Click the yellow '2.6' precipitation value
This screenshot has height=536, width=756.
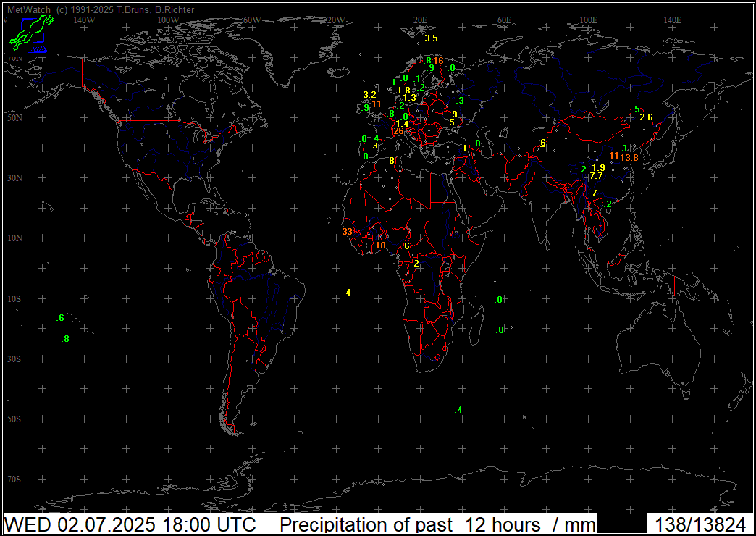tap(646, 117)
